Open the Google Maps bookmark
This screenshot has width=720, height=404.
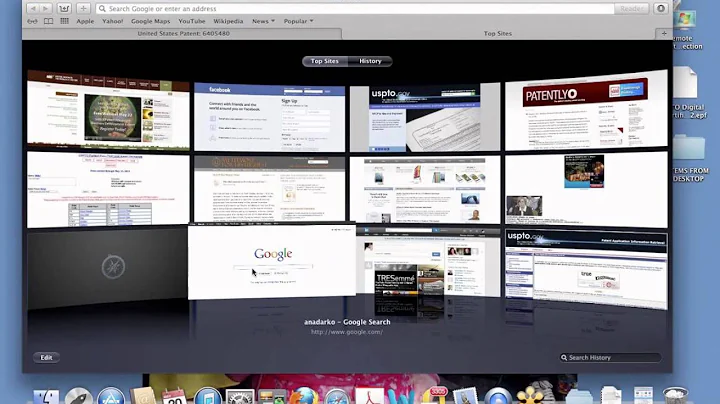click(x=150, y=21)
